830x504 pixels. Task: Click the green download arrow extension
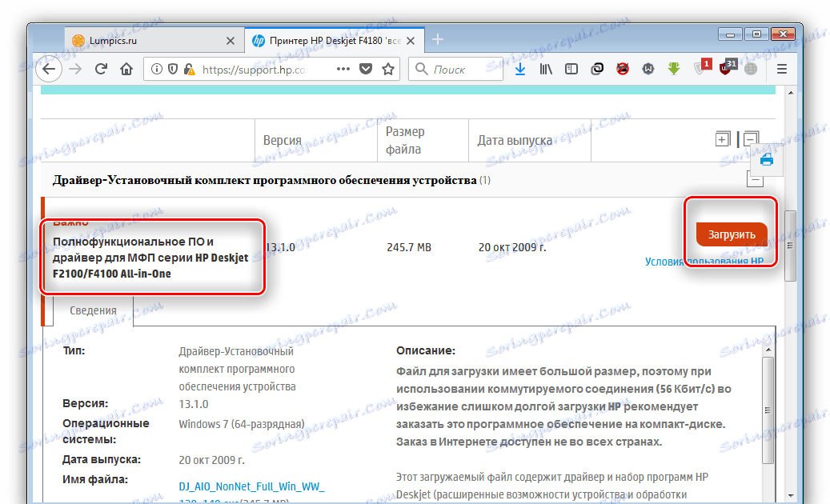point(674,70)
